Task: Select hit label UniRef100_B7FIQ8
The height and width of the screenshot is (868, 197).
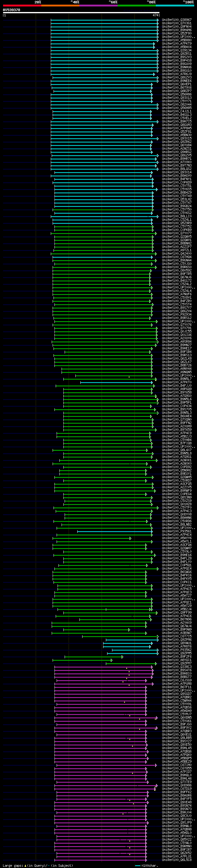Action: [x=177, y=443]
